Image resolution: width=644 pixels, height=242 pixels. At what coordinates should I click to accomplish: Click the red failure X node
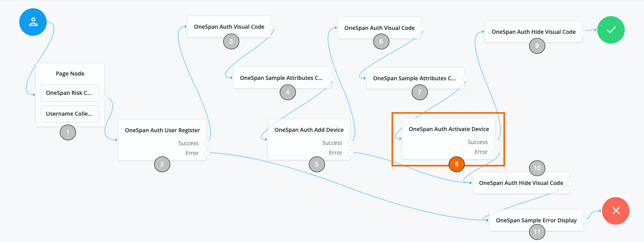(616, 211)
